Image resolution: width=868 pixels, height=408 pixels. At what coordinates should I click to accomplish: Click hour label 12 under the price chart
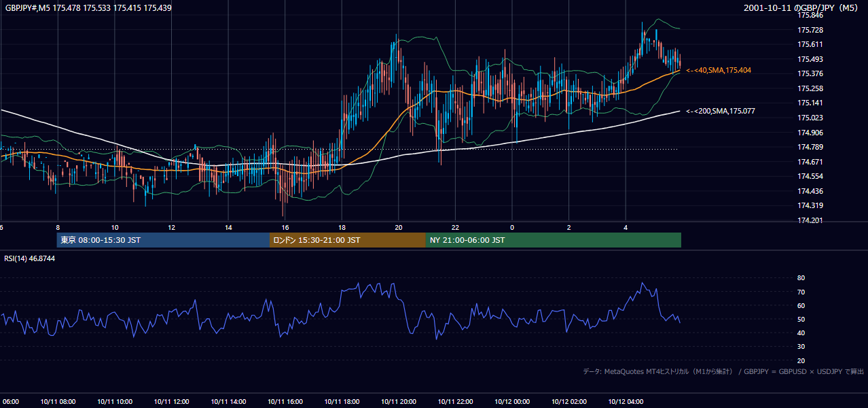pyautogui.click(x=171, y=227)
